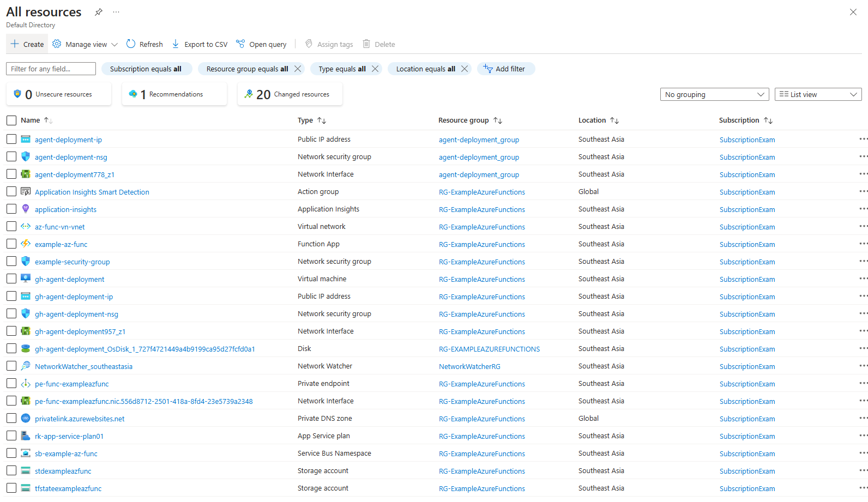The width and height of the screenshot is (868, 502).
Task: Remove the Type equals all filter
Action: 375,69
